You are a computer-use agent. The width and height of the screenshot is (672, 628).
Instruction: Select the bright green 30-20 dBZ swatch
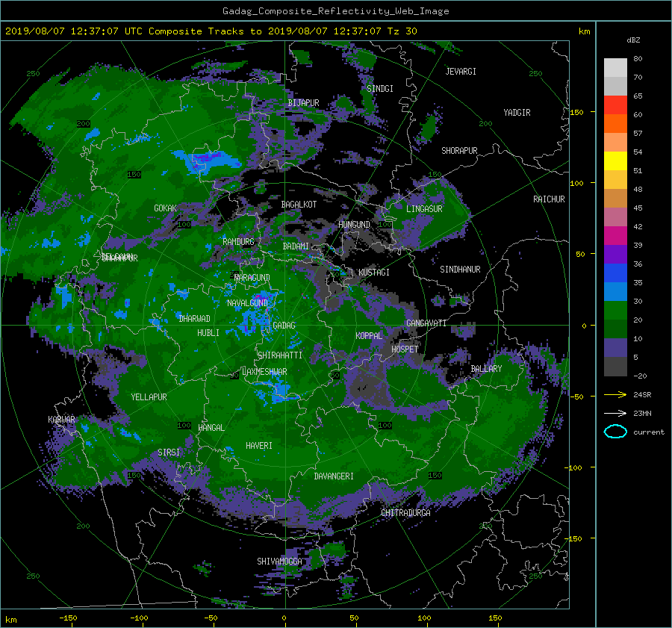point(615,311)
